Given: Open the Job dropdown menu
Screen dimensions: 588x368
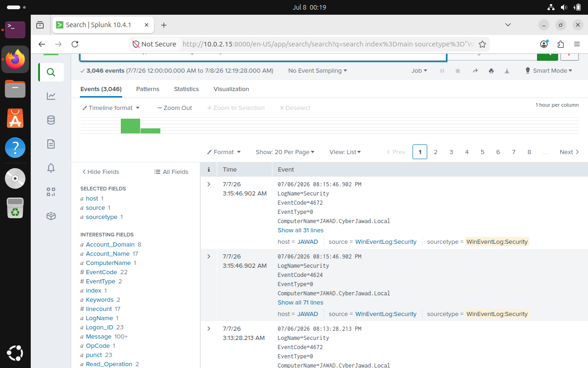Looking at the screenshot, I should click(419, 71).
